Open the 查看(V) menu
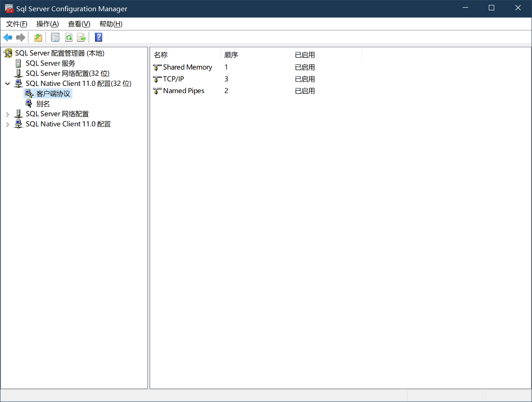 (79, 24)
